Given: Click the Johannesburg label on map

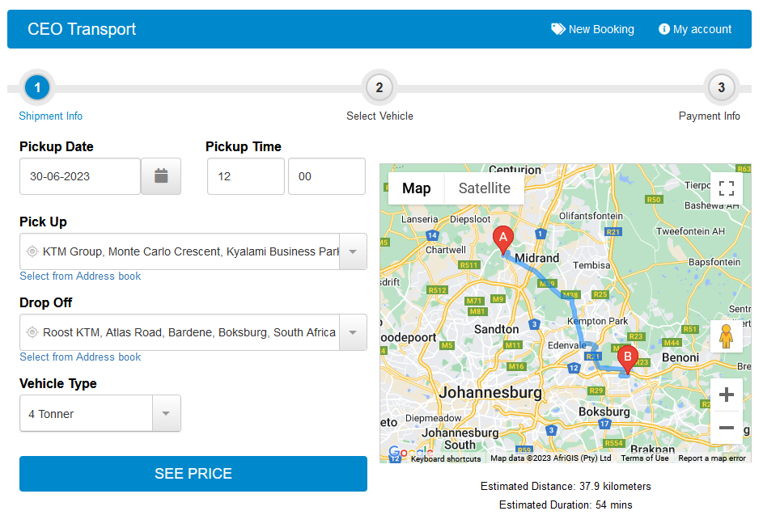Looking at the screenshot, I should (x=490, y=392).
